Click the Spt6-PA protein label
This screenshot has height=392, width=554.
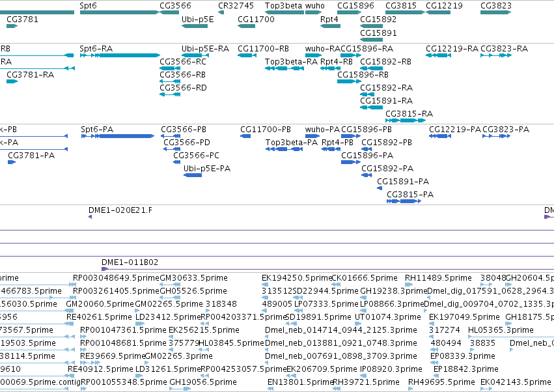click(x=97, y=130)
